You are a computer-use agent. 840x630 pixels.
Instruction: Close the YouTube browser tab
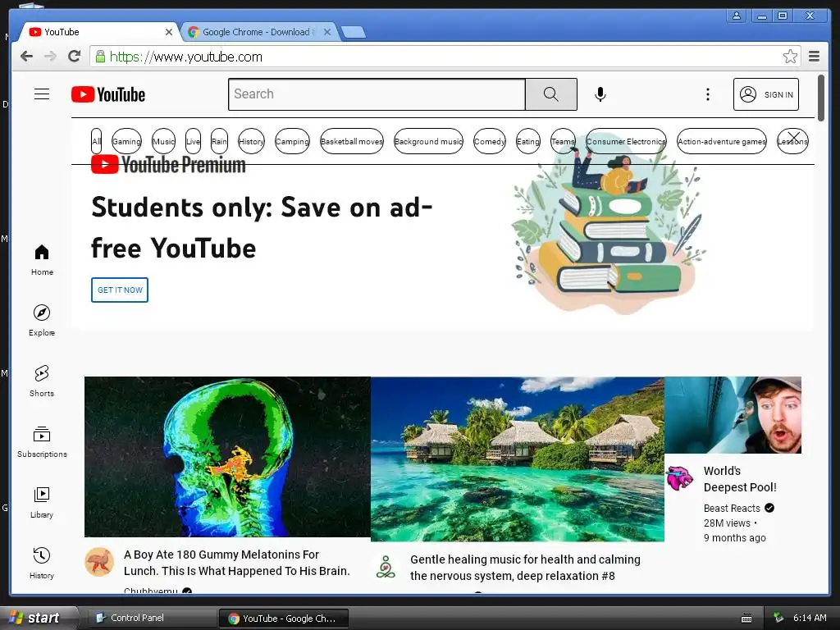click(x=169, y=32)
